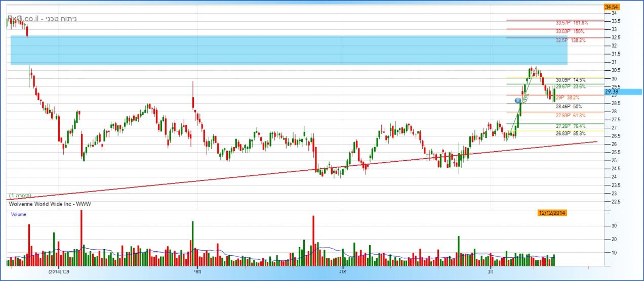Click the 23.6% Fibonacci label at 29.67
The image size is (644, 281).
[x=571, y=86]
